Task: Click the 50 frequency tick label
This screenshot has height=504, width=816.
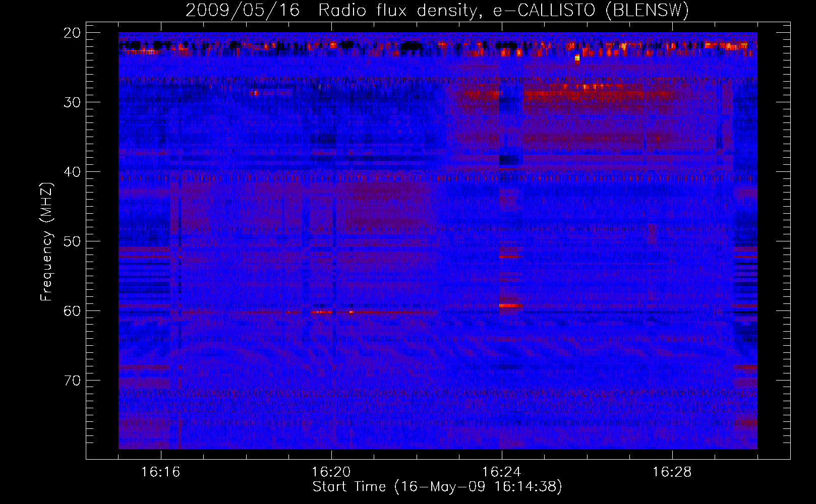Action: (73, 241)
